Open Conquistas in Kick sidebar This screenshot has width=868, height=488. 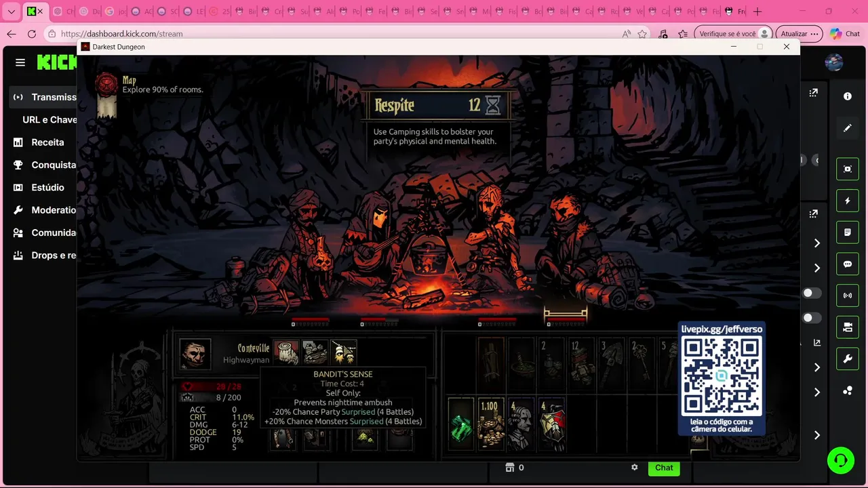point(45,165)
